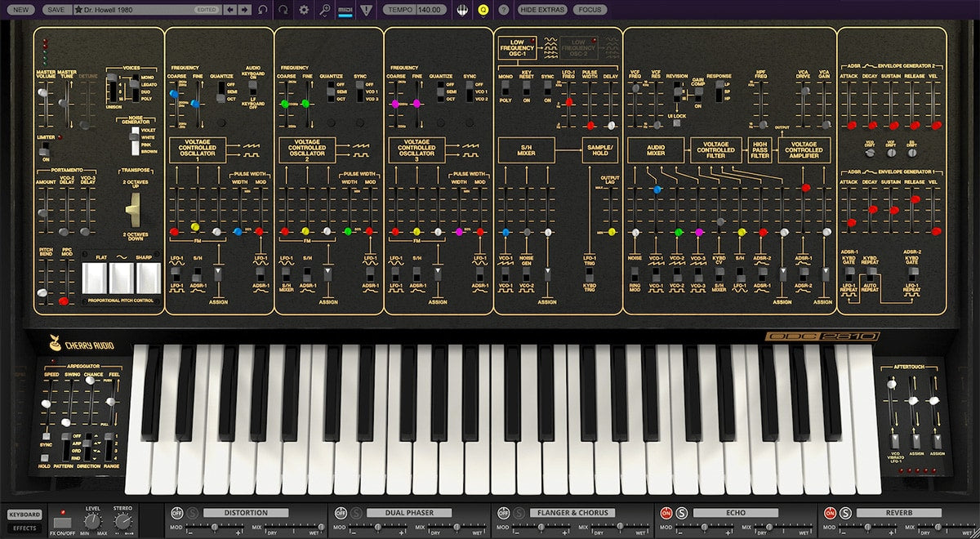Click the HIDE EXTRAS button

tap(542, 10)
